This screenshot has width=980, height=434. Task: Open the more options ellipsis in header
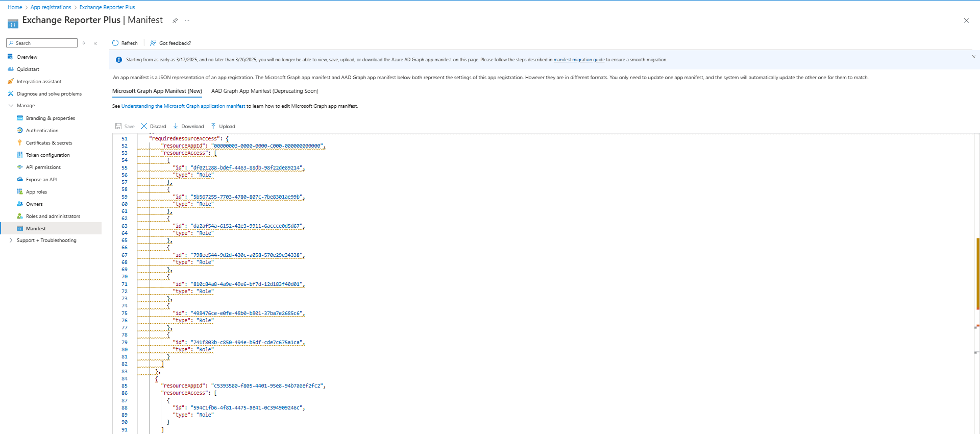(187, 20)
